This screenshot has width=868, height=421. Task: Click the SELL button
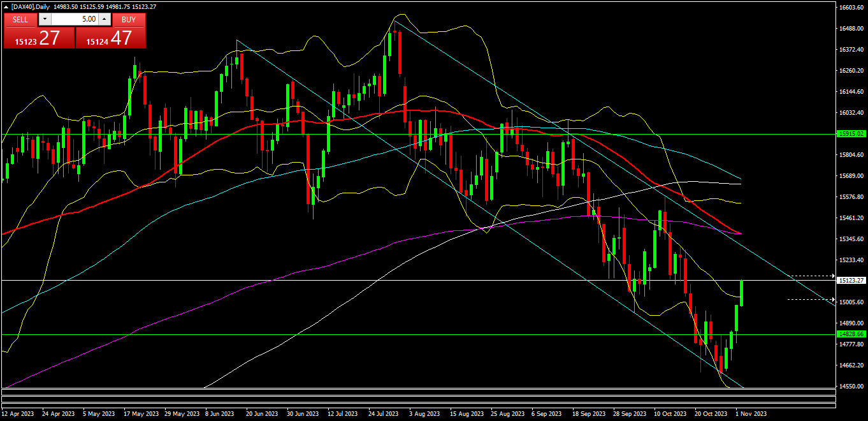point(20,19)
